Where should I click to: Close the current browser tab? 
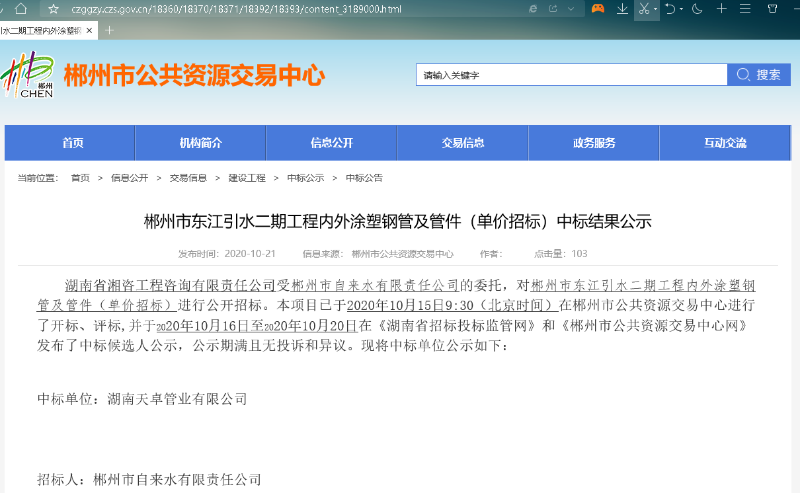point(91,30)
